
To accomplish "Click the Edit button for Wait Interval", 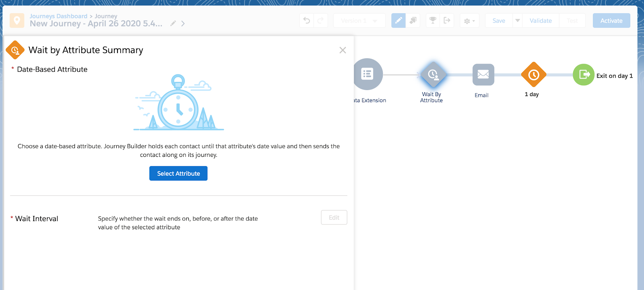I will 334,218.
